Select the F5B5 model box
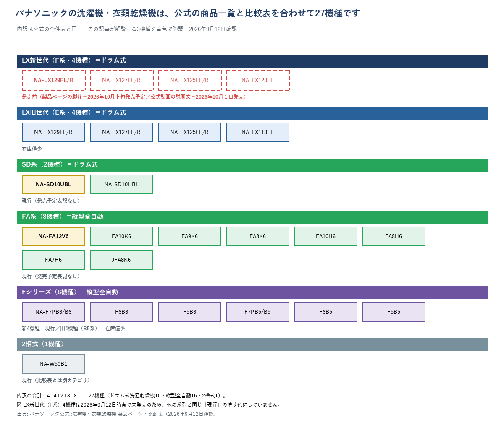Image resolution: width=504 pixels, height=428 pixels. point(394,312)
